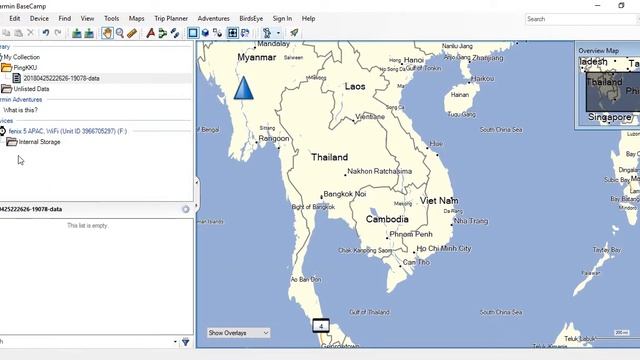Click the search box beneath the list
The image size is (640, 360).
click(x=85, y=342)
